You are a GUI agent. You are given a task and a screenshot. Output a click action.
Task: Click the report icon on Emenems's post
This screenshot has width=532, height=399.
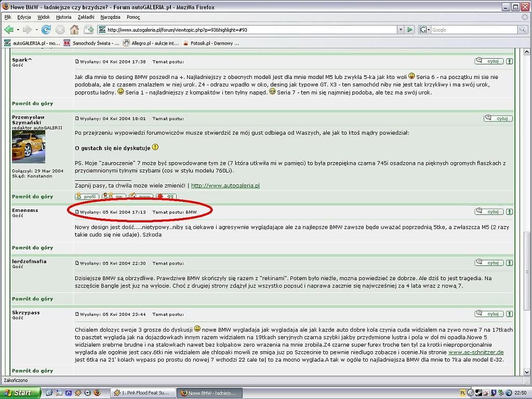coord(509,212)
